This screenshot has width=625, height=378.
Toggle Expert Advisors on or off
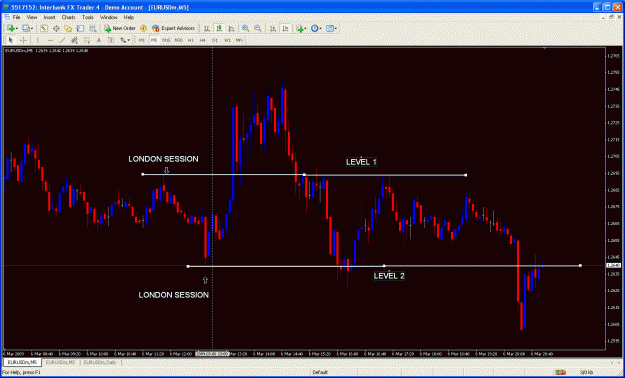(x=173, y=28)
